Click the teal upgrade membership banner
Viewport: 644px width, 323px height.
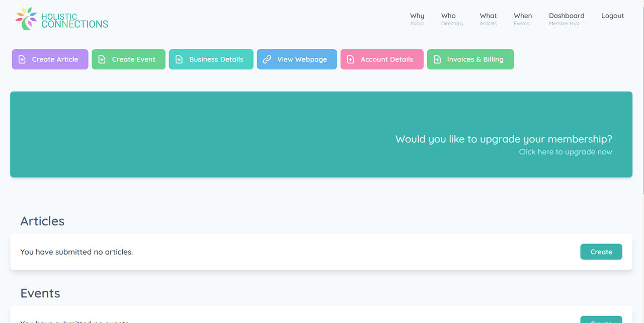point(201,134)
